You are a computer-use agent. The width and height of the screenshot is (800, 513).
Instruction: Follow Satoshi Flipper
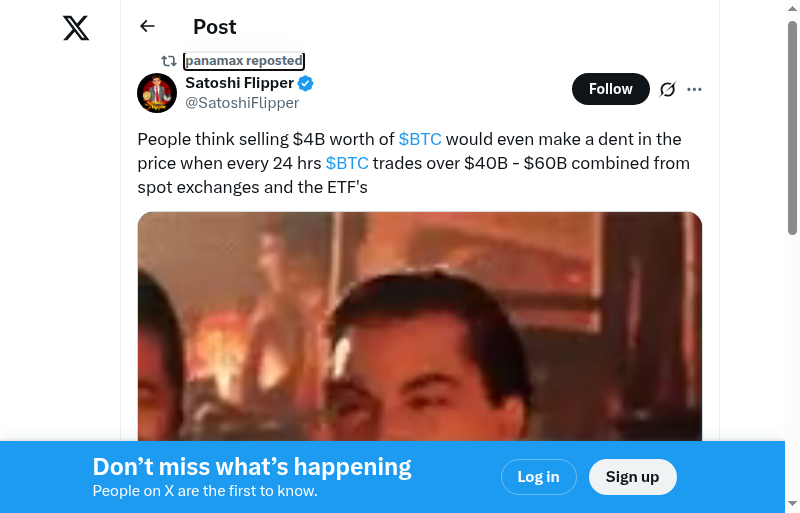coord(611,89)
